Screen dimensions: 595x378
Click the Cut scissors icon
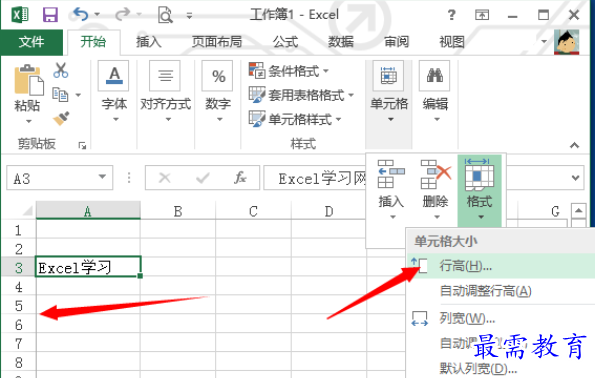click(61, 70)
